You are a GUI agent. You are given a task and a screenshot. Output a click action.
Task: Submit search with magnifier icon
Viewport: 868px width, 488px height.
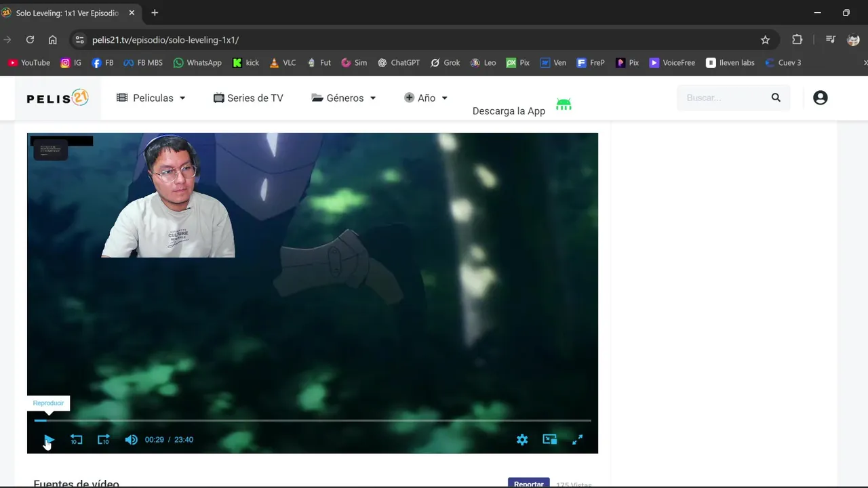[776, 98]
